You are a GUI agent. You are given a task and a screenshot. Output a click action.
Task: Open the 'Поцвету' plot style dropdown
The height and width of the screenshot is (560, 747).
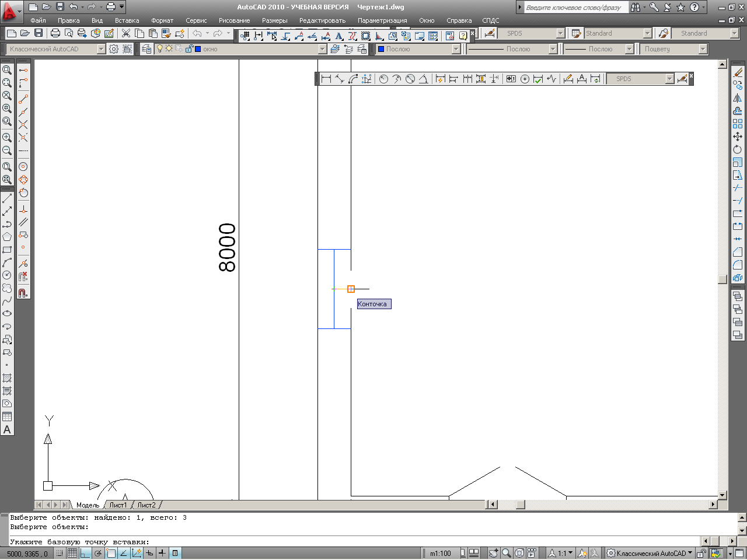click(x=703, y=49)
